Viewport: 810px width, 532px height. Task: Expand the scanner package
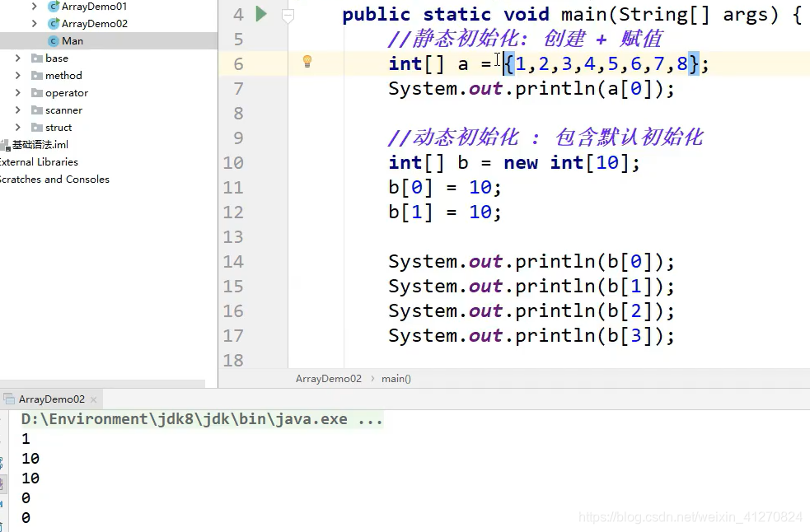(17, 110)
